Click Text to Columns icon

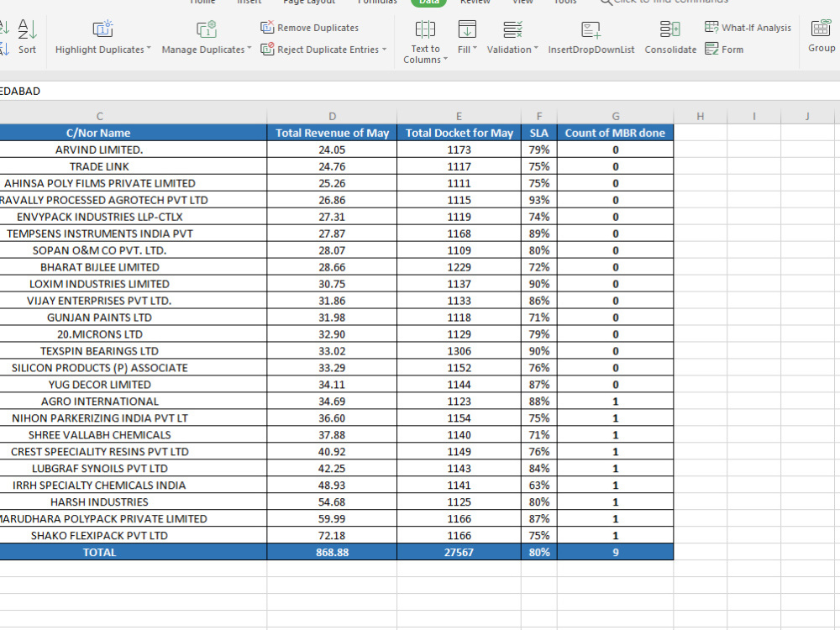425,29
